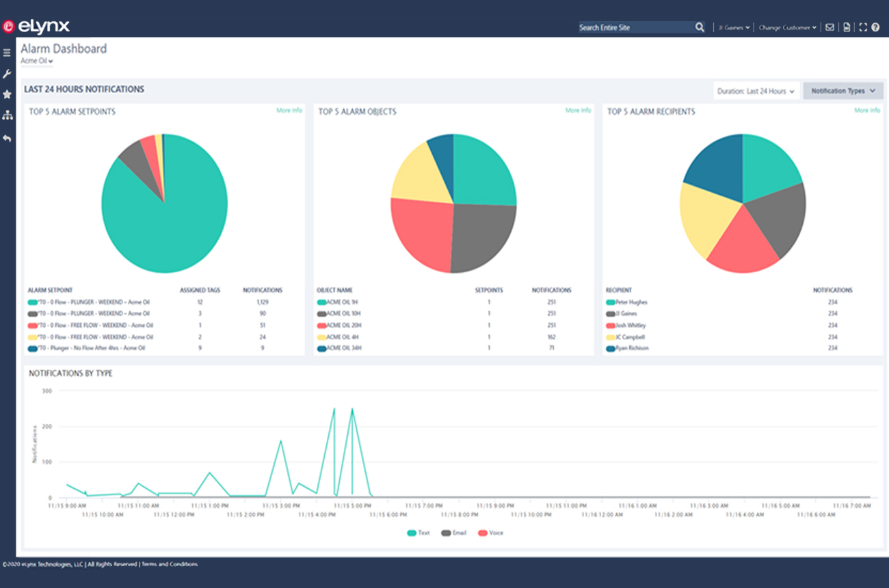The width and height of the screenshot is (889, 588).
Task: Toggle the Email series in chart legend
Action: (x=453, y=533)
